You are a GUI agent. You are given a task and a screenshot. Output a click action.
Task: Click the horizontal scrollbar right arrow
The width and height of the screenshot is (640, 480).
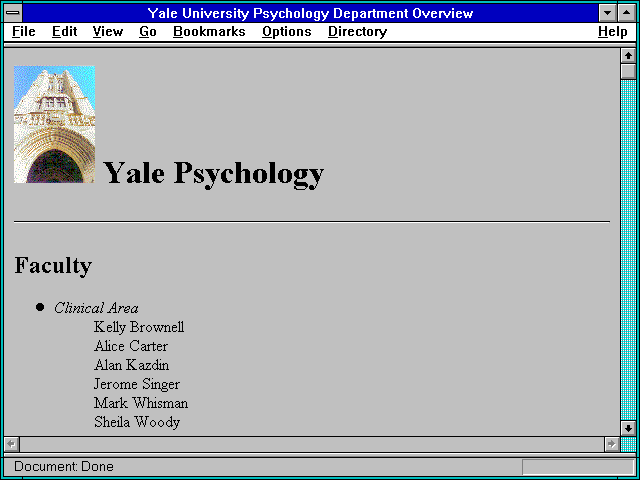611,444
